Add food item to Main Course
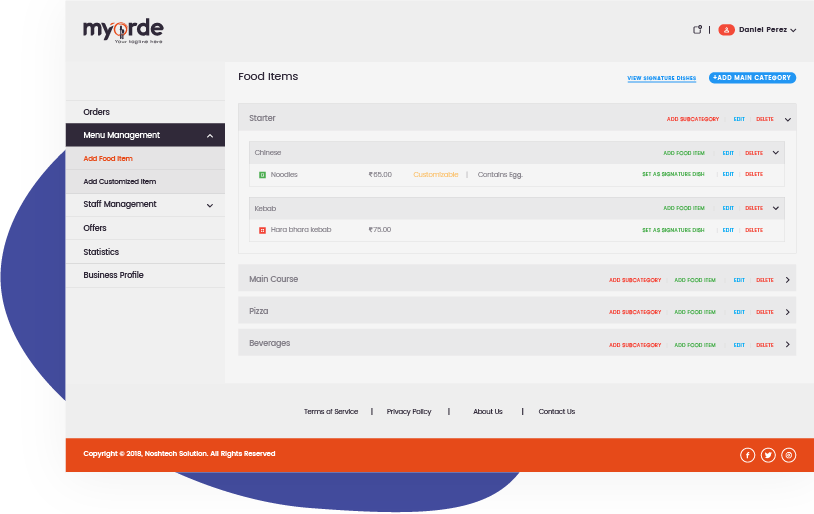The image size is (814, 514). tap(695, 280)
